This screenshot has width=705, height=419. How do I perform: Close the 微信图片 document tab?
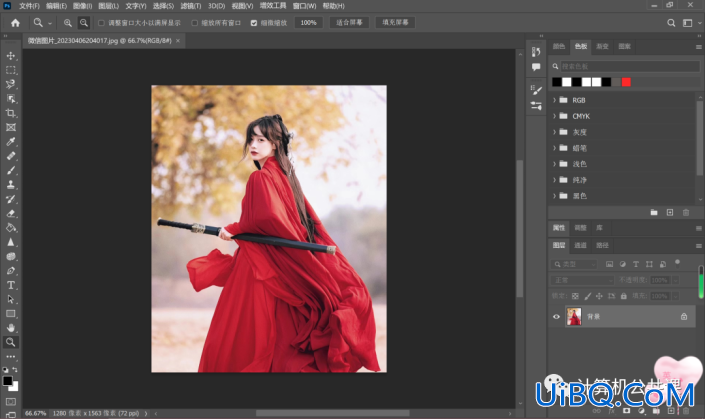click(x=178, y=41)
